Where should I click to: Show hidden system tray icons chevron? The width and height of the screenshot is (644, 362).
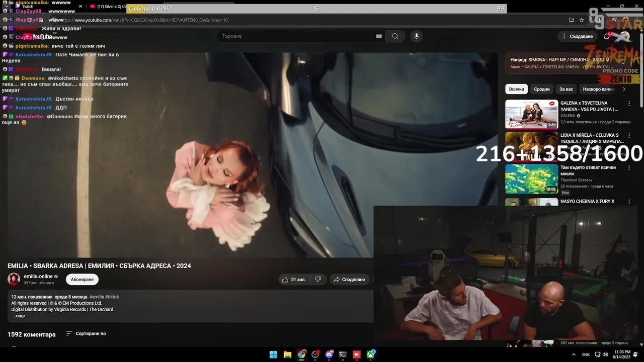[x=574, y=354]
